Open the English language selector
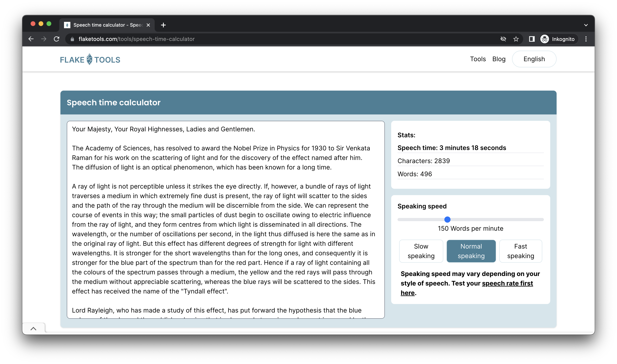The height and width of the screenshot is (364, 617). [x=534, y=59]
